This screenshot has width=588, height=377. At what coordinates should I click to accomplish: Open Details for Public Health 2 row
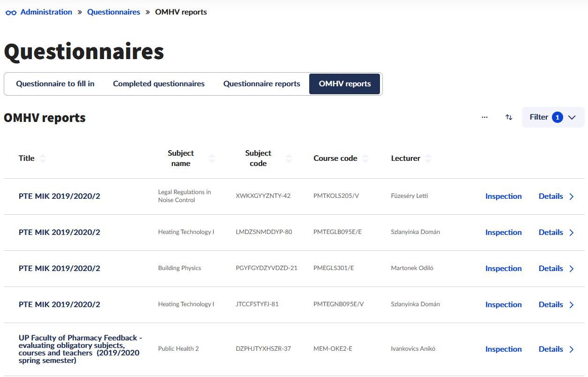pos(556,349)
